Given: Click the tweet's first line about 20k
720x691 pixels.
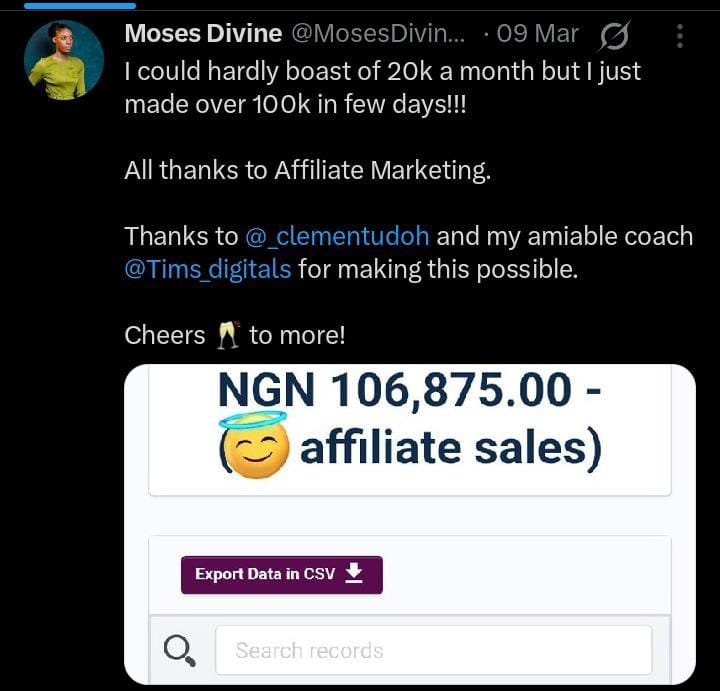Looking at the screenshot, I should (382, 72).
